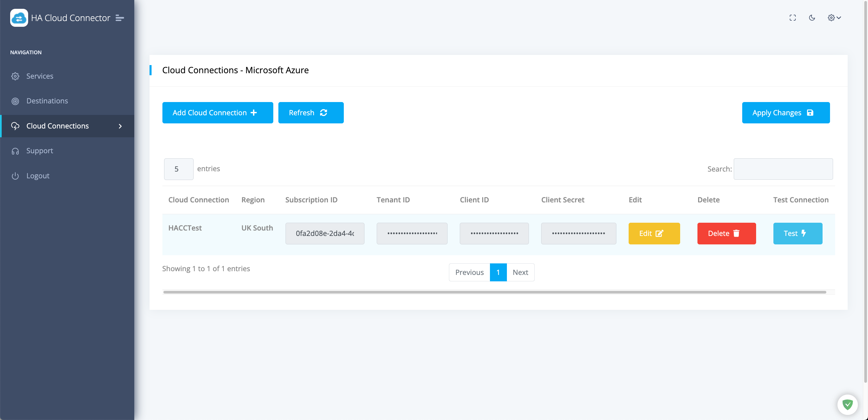868x420 pixels.
Task: Click the 'Showing 1 to 1 of 1 entries' text
Action: (x=206, y=269)
